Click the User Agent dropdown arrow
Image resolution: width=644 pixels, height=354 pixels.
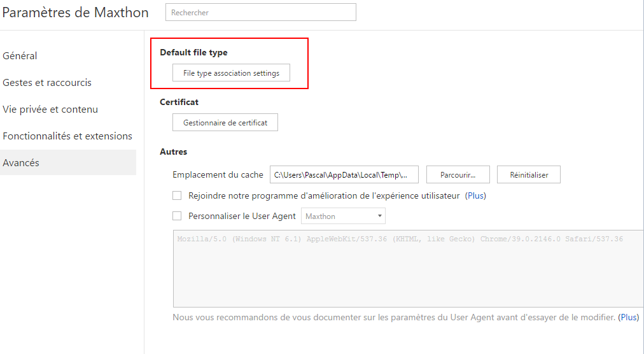[x=379, y=216]
